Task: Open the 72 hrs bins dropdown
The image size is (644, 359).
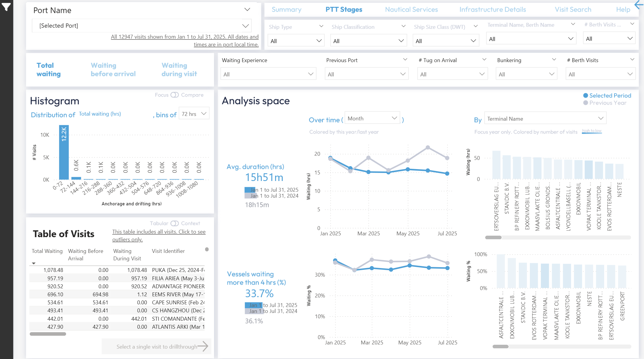Action: (x=194, y=114)
